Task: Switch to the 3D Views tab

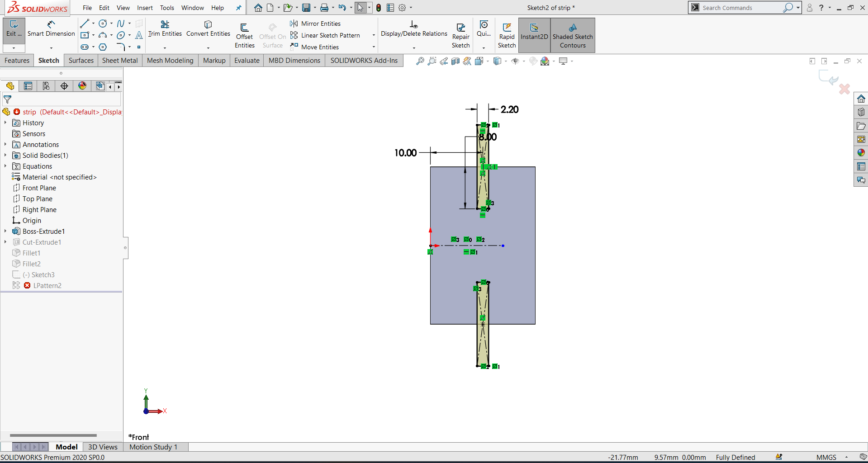Action: [103, 447]
